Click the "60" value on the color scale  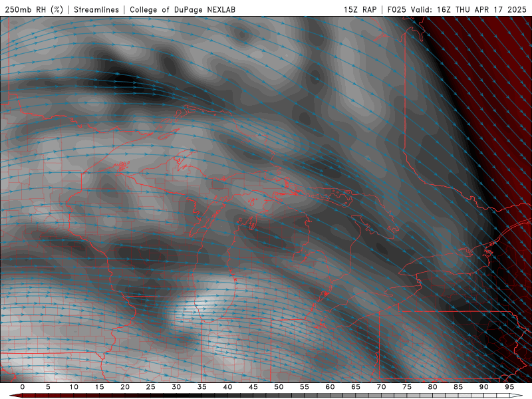[330, 387]
